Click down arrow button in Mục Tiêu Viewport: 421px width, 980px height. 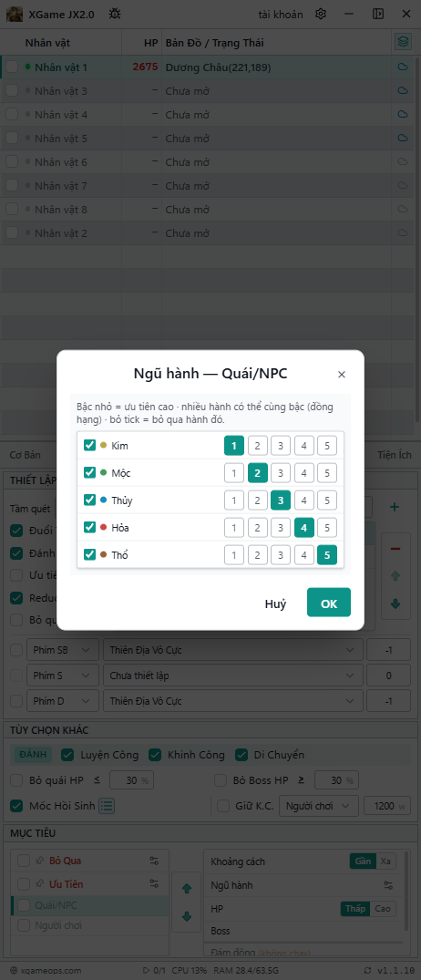(x=187, y=917)
